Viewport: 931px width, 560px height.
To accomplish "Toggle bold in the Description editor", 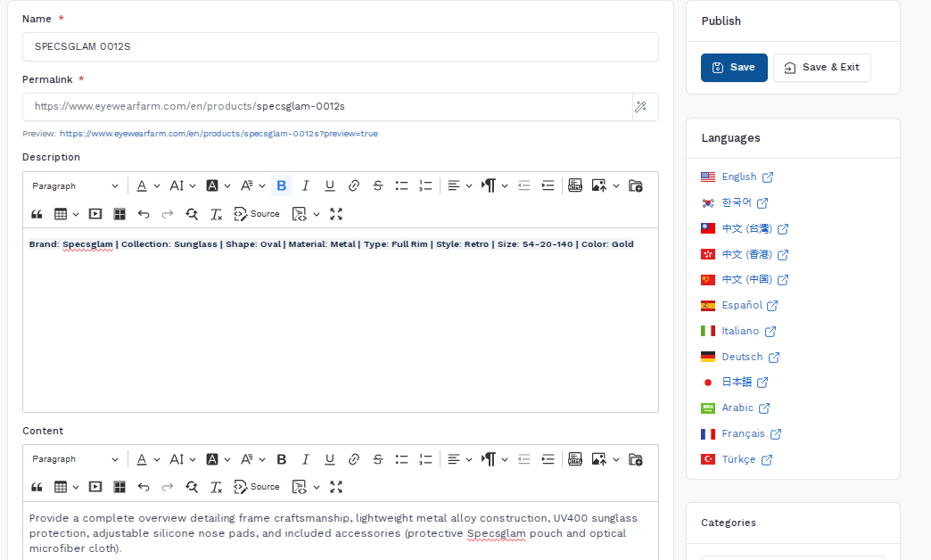I will tap(282, 185).
